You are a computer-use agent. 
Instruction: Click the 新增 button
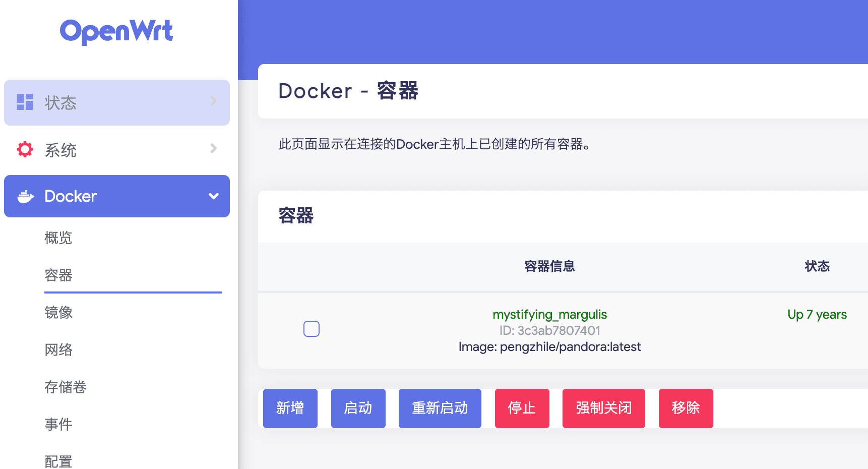[290, 408]
